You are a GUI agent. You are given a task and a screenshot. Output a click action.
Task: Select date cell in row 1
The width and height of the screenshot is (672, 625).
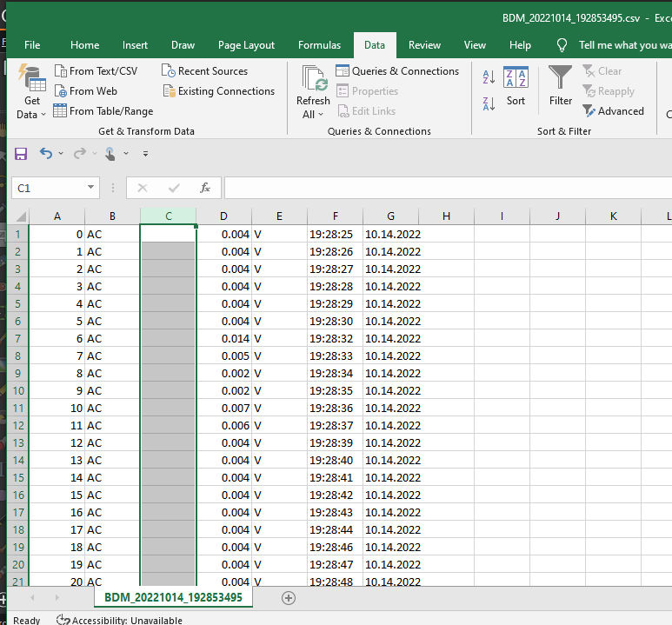[x=391, y=235]
